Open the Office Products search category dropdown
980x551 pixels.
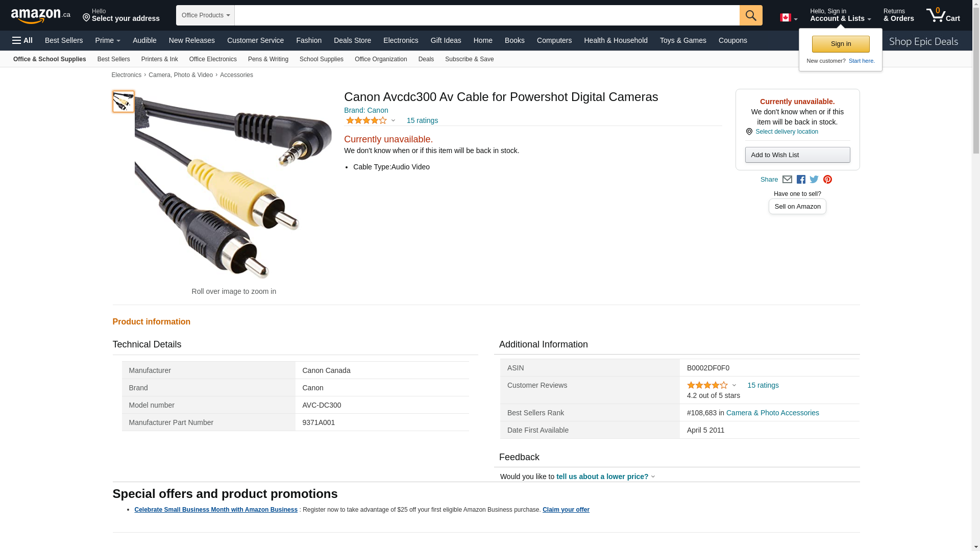[205, 15]
